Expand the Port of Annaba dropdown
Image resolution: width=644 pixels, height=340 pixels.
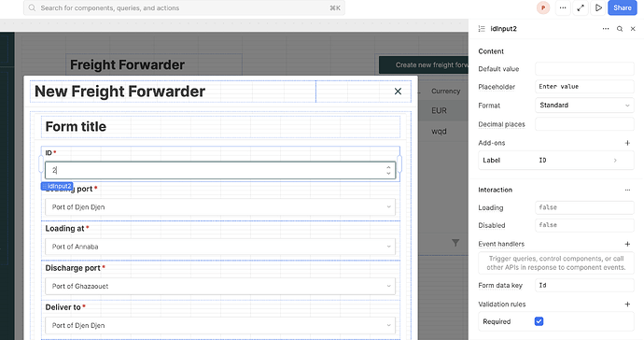(x=220, y=247)
